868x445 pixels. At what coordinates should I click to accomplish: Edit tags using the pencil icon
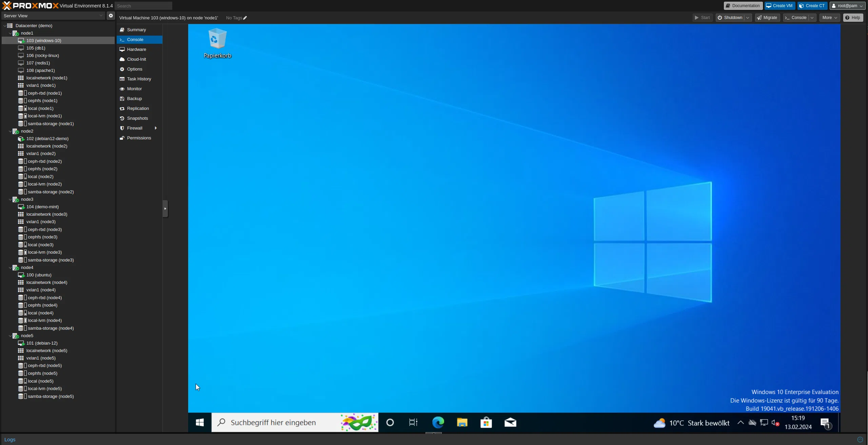[245, 18]
